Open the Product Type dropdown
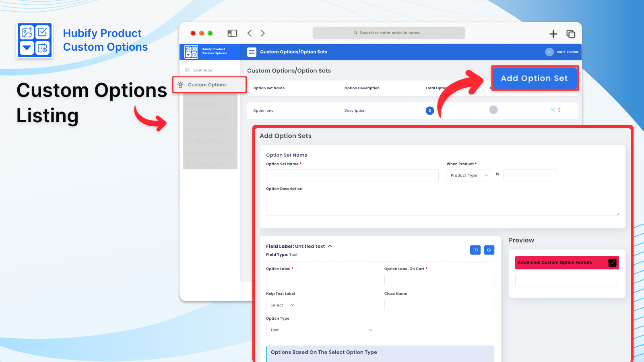Screen dimensions: 644x362 coord(469,175)
